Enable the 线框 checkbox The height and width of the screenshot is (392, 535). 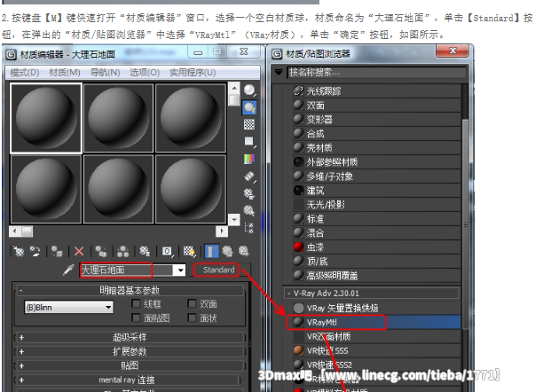click(136, 303)
